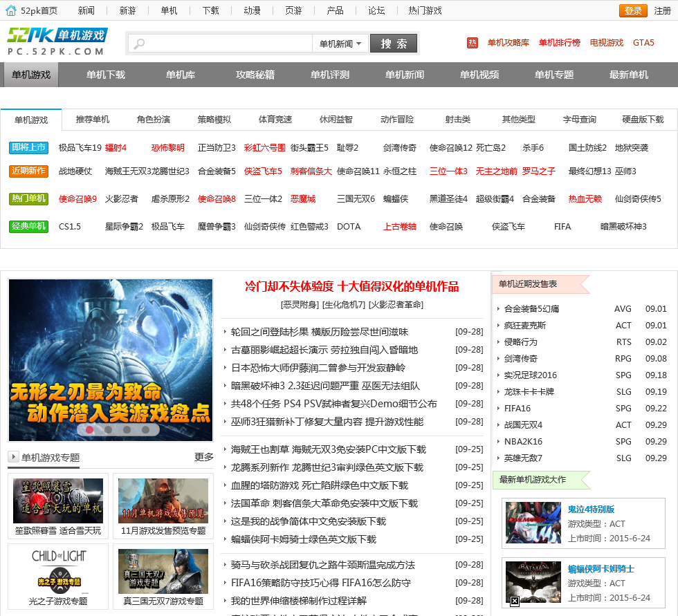This screenshot has width=678, height=616.
Task: Open the 单机排行榜 link
Action: click(560, 43)
